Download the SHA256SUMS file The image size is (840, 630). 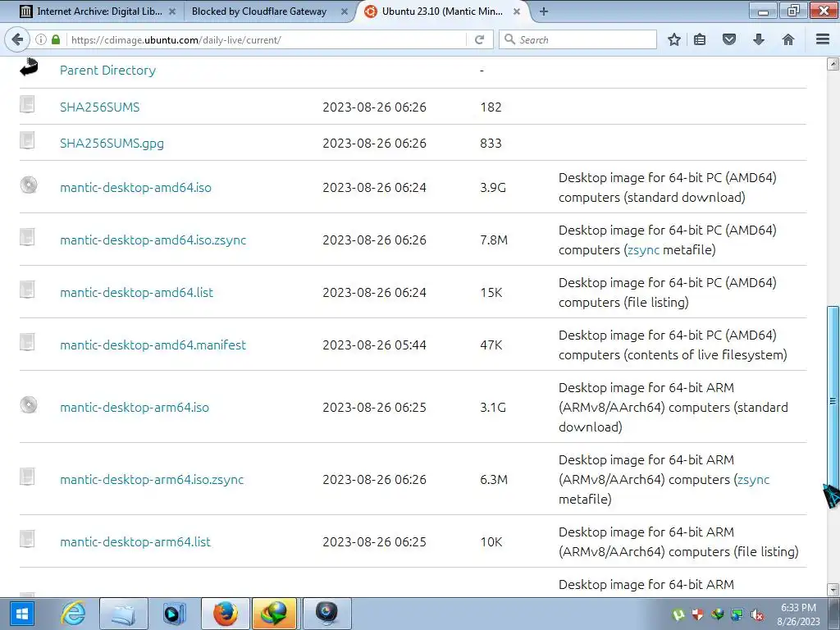click(x=99, y=107)
